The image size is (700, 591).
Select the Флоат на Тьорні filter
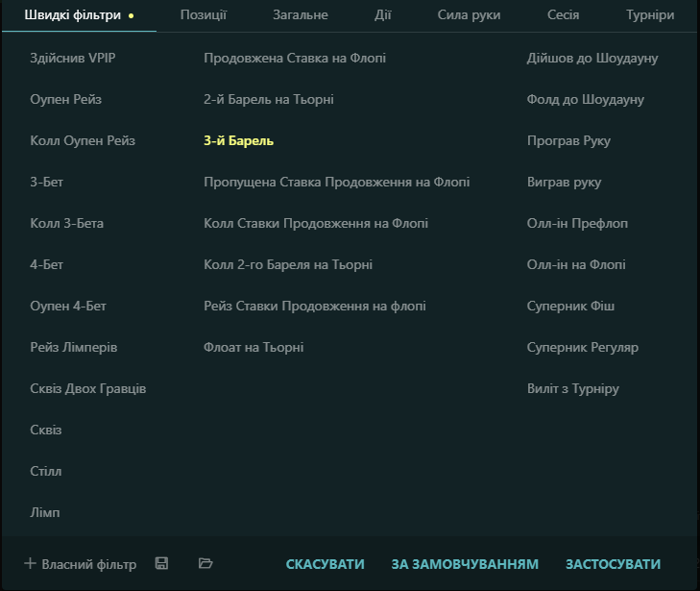pyautogui.click(x=253, y=347)
